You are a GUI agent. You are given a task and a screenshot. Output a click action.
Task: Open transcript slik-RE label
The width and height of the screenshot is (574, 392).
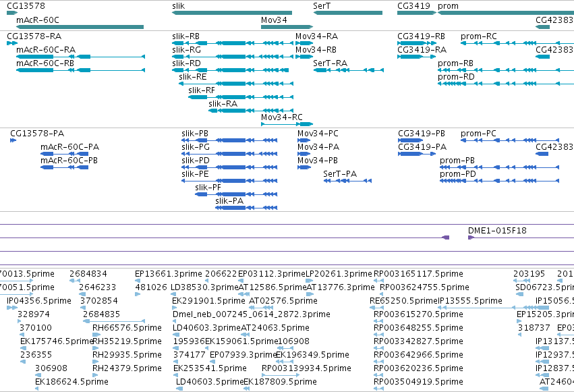(x=193, y=77)
